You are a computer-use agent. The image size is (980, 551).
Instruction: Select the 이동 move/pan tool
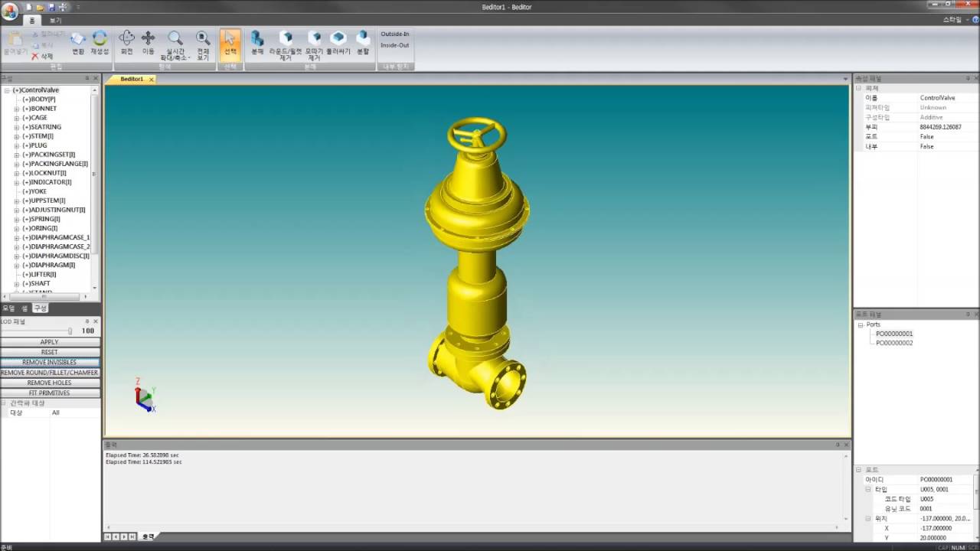click(x=149, y=43)
